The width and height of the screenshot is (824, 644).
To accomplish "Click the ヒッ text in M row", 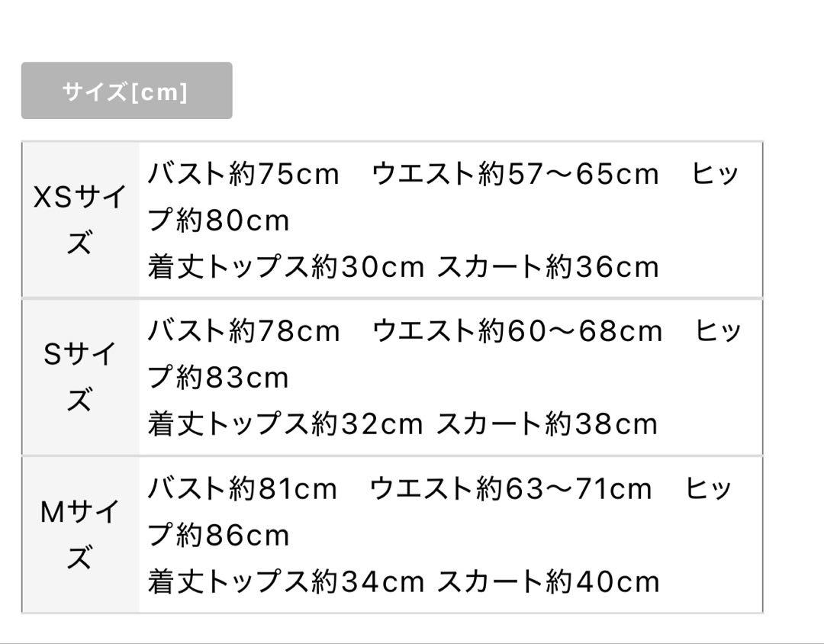I will click(709, 488).
